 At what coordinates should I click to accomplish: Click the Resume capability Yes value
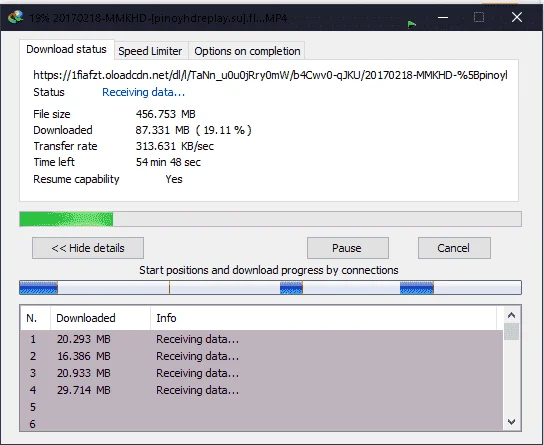point(174,179)
